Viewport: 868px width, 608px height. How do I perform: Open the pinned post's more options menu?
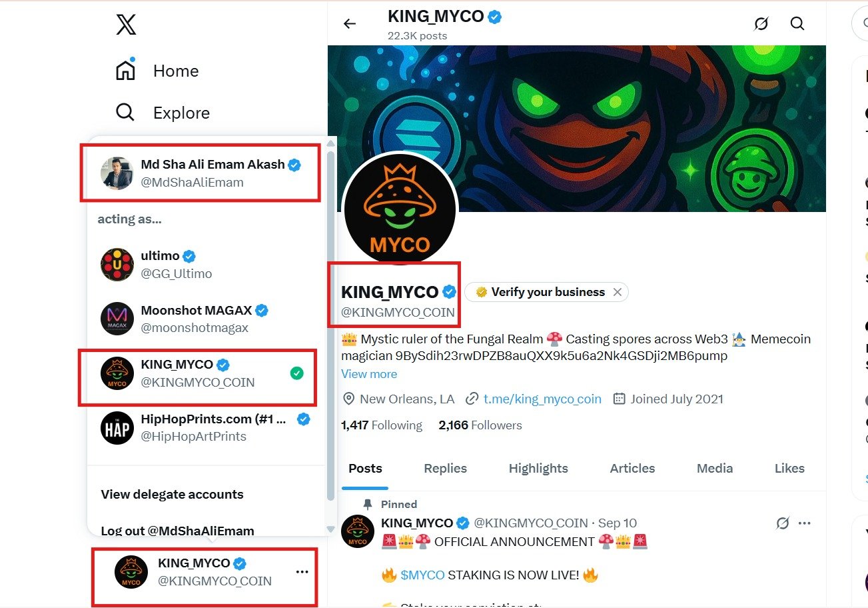coord(805,523)
